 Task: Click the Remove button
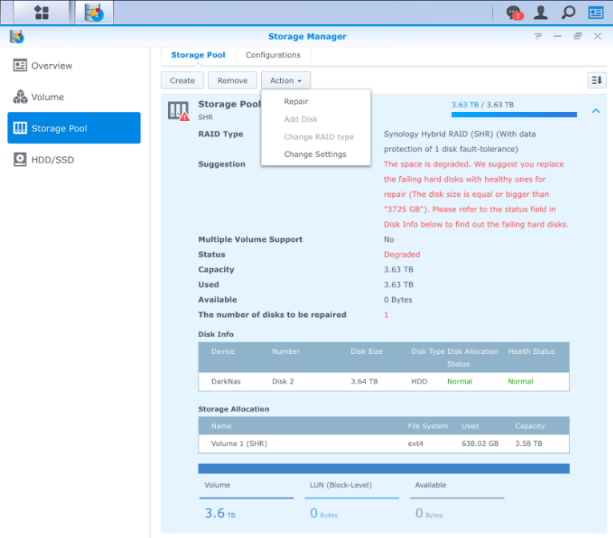tap(232, 80)
